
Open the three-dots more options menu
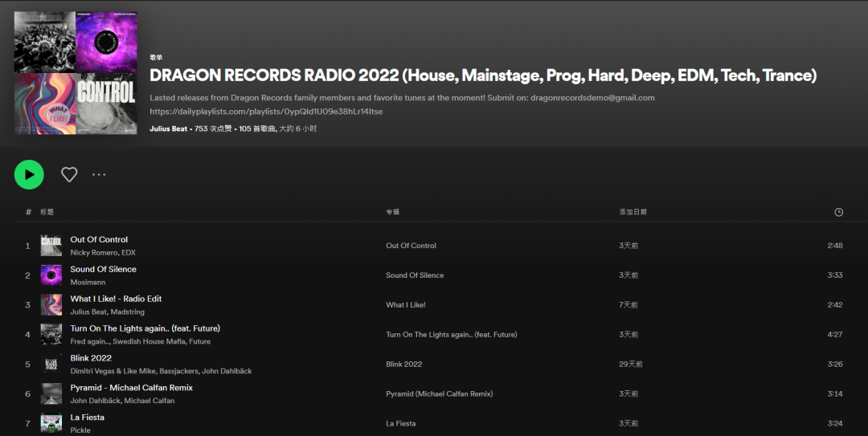(99, 174)
